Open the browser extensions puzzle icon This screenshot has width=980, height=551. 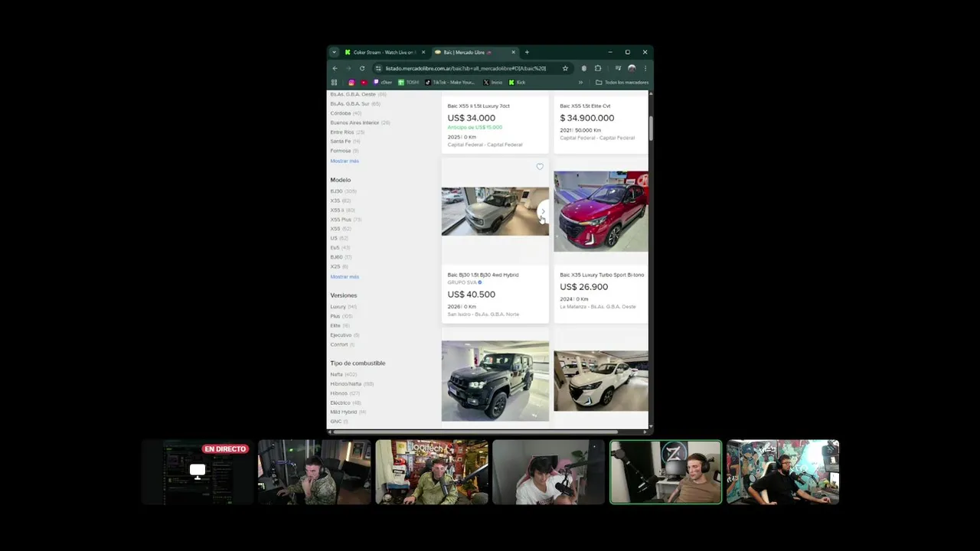tap(598, 68)
